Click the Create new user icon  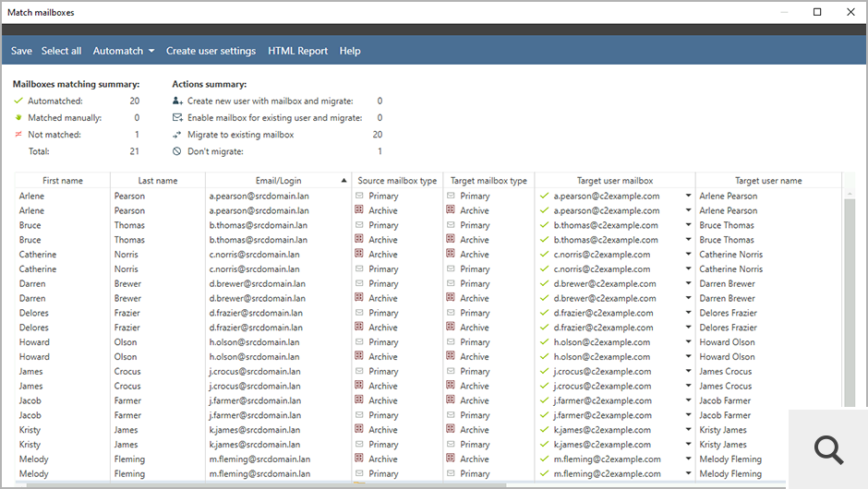(x=177, y=101)
